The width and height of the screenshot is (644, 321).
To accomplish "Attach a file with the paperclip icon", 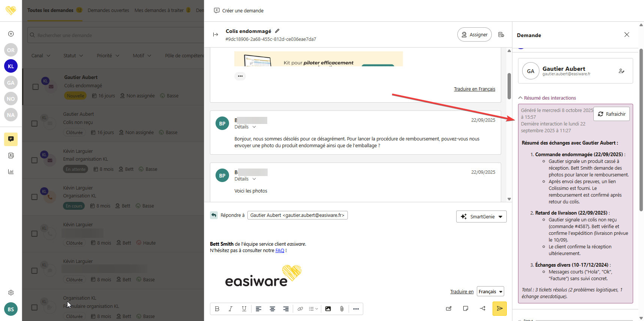I will coord(342,309).
